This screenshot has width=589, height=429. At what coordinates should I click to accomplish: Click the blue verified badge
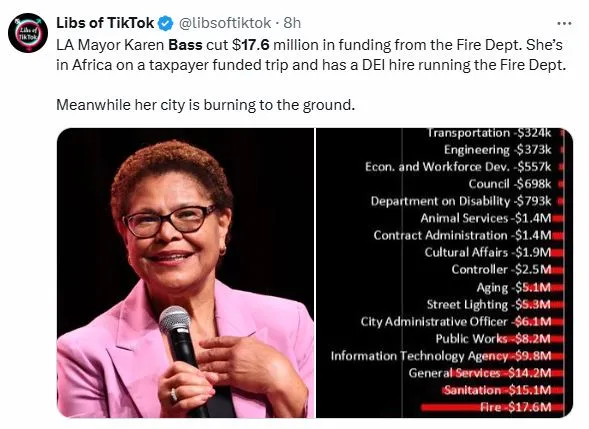(165, 23)
